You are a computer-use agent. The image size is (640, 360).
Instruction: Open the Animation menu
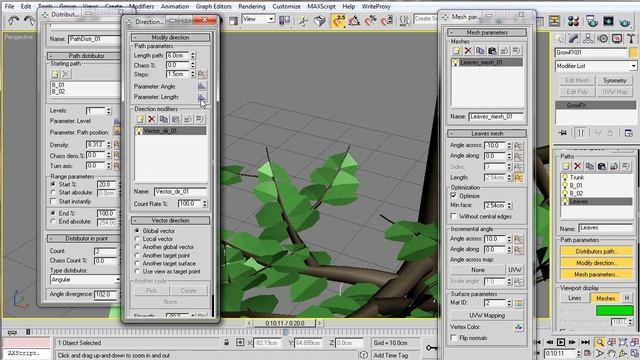[175, 7]
